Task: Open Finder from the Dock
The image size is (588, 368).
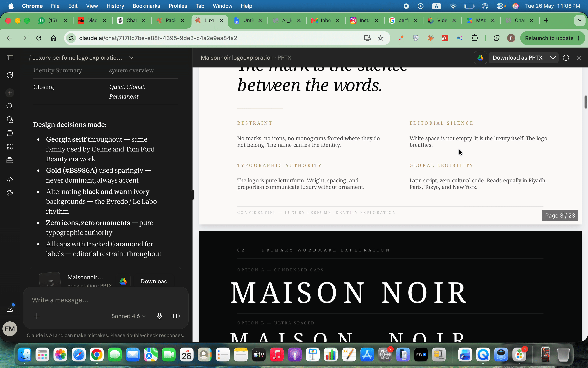Action: tap(24, 354)
